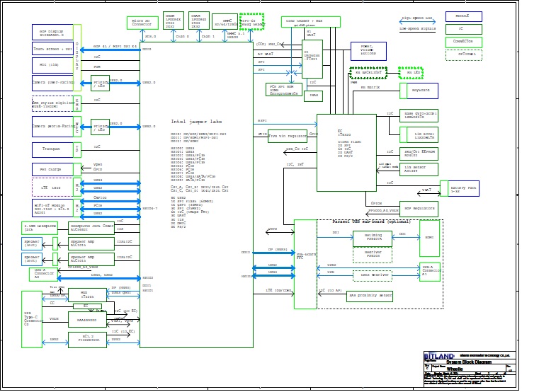This screenshot has height=392, width=556.
Task: Select the Base gyro+accel block
Action: pos(419,115)
